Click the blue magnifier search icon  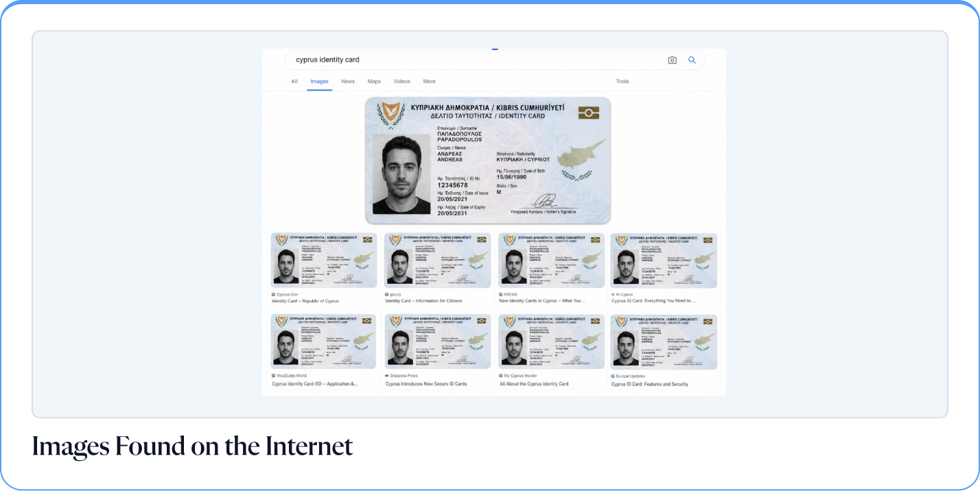click(692, 60)
